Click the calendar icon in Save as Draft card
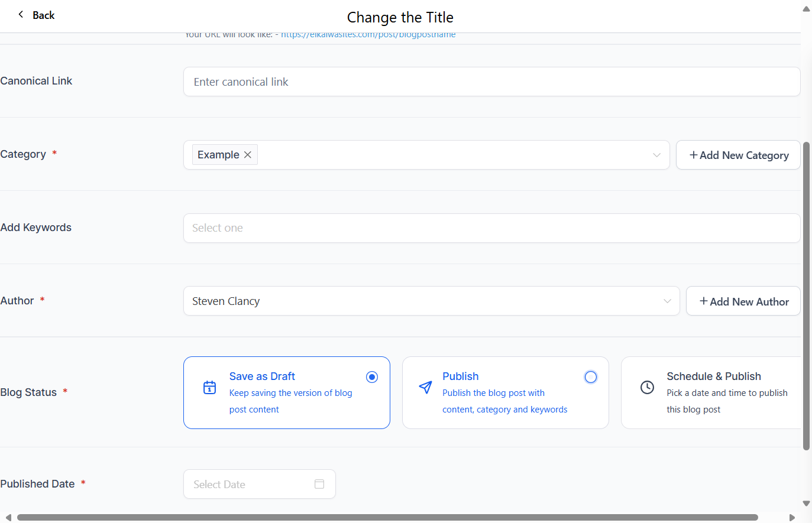The width and height of the screenshot is (812, 523). tap(210, 388)
